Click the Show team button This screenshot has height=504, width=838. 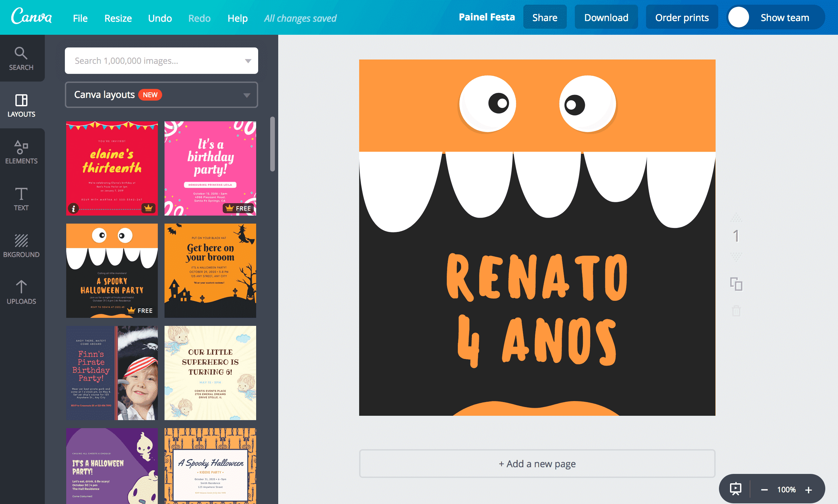point(775,17)
